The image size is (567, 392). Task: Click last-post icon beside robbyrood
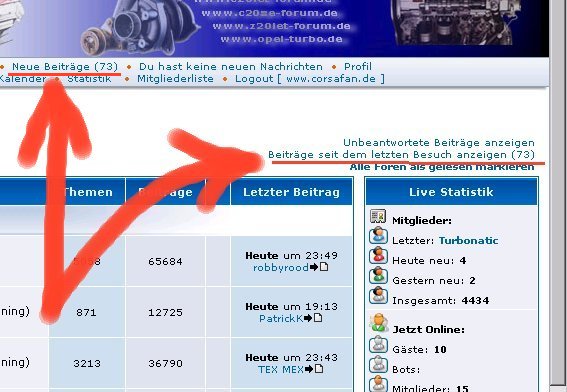319,267
